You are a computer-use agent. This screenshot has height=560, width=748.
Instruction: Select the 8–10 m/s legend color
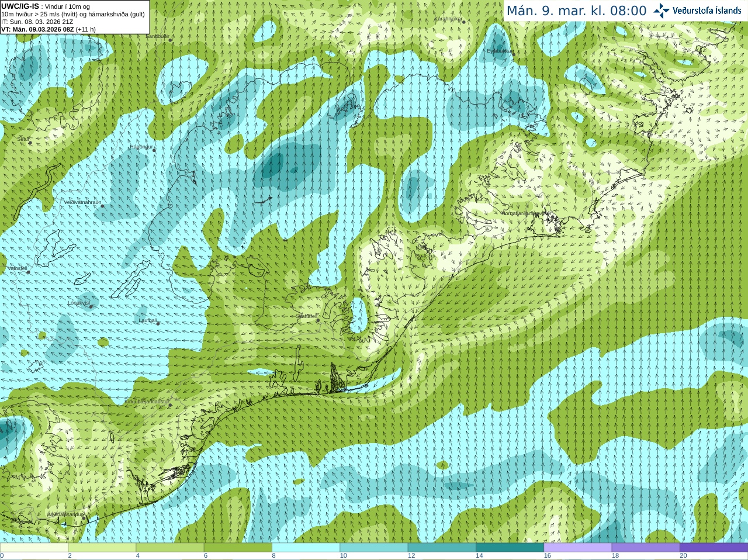(306, 548)
